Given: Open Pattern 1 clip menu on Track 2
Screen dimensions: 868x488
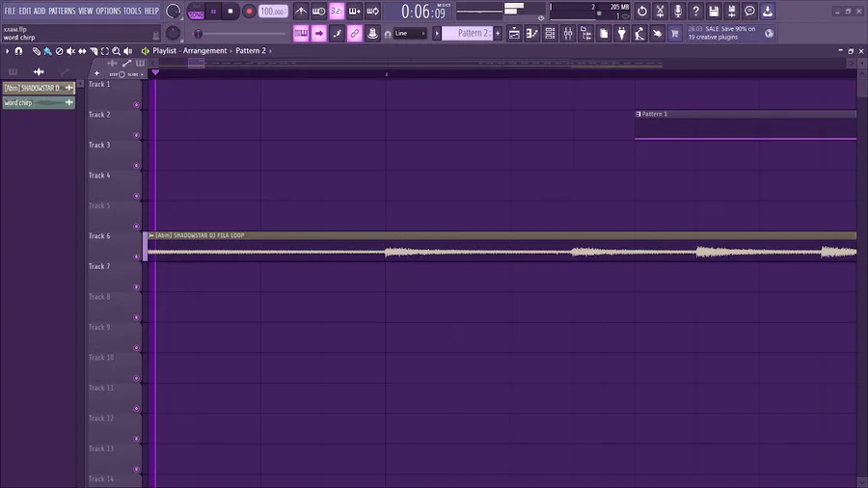Looking at the screenshot, I should (x=638, y=114).
